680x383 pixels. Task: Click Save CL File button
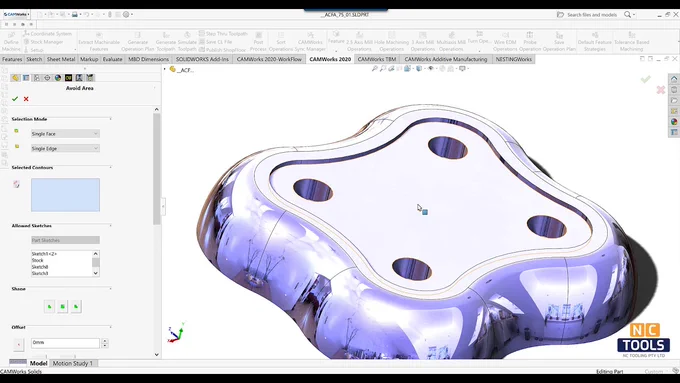[x=216, y=42]
